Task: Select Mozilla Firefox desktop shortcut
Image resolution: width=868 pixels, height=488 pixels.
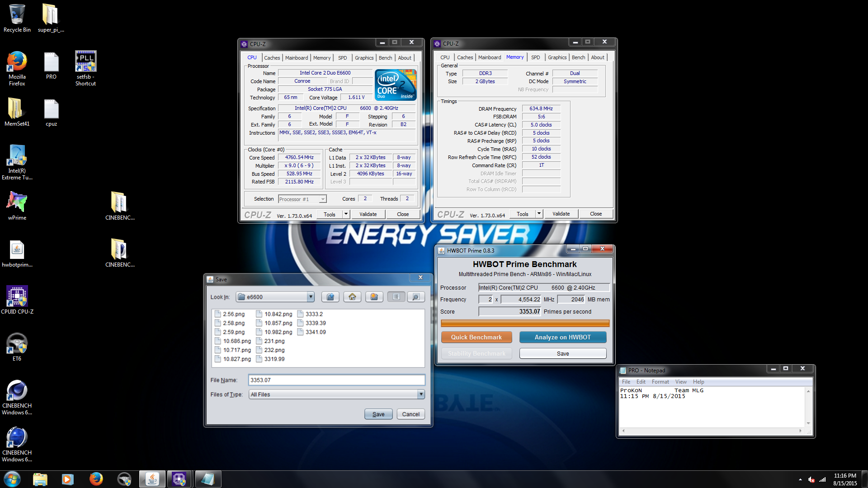Action: coord(17,69)
